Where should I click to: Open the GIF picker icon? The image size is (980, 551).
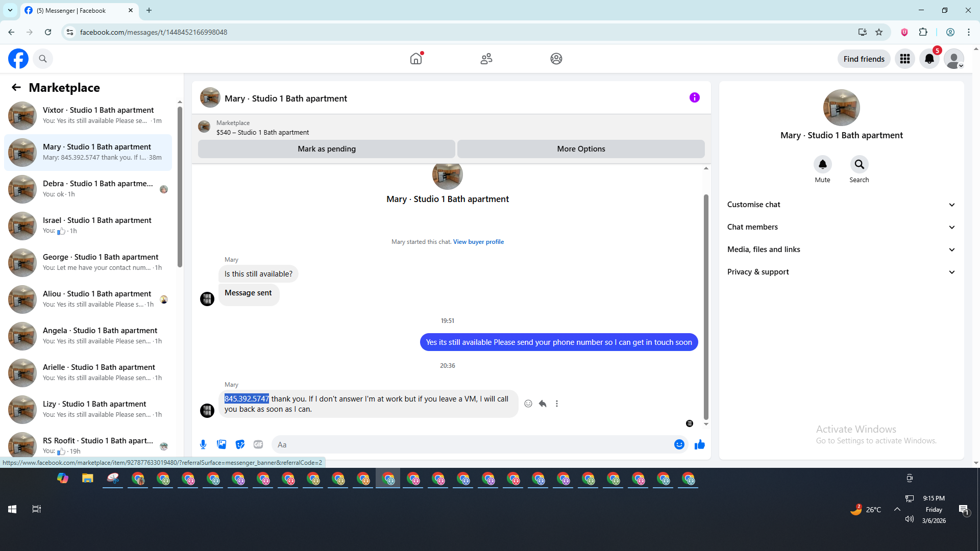pos(258,444)
